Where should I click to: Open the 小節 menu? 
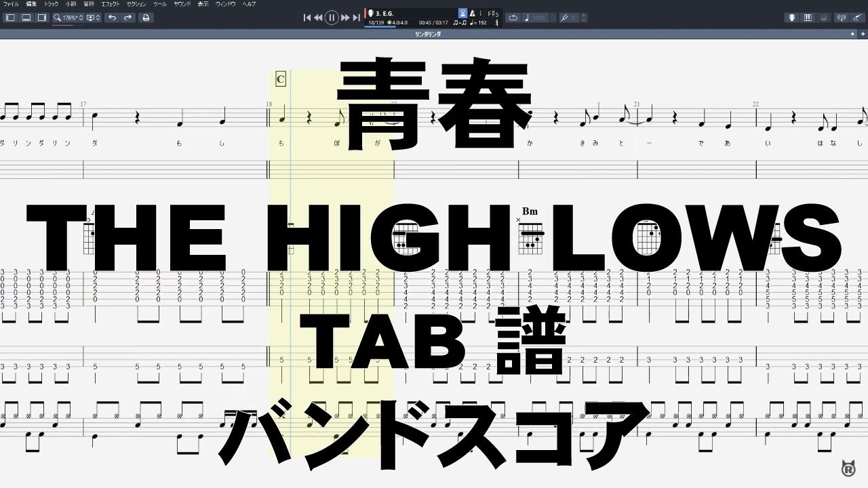click(71, 4)
